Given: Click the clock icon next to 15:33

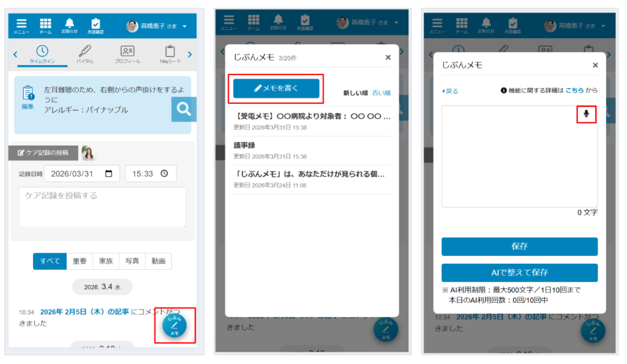Looking at the screenshot, I should click(163, 173).
